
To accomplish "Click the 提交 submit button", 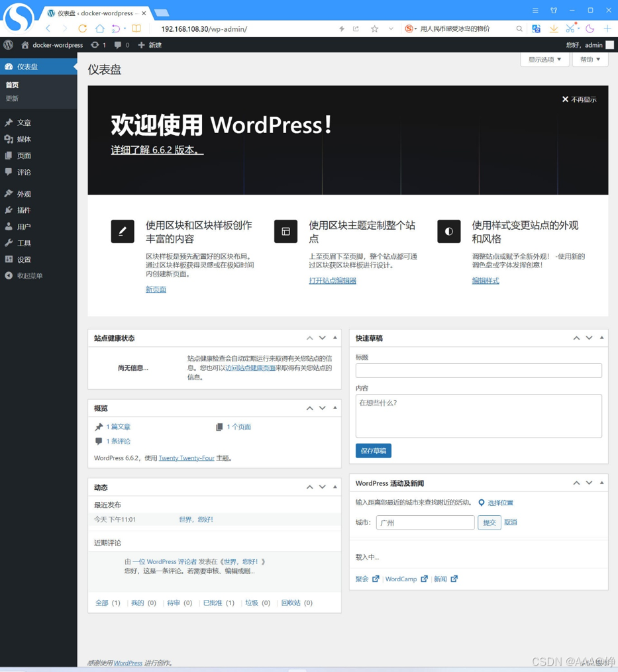I will [489, 522].
